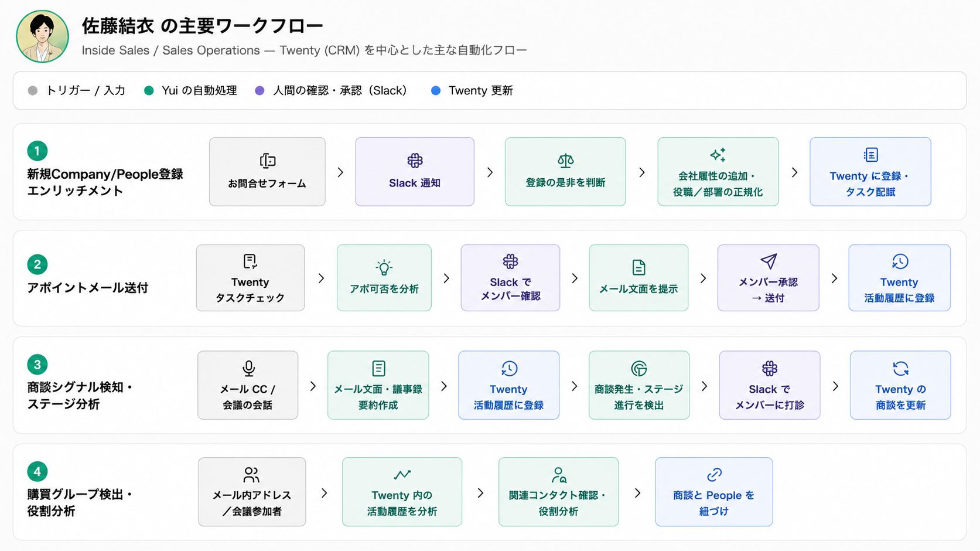Click the 関連コンタクト確認・役割分析 label
Image resolution: width=980 pixels, height=551 pixels.
[558, 504]
